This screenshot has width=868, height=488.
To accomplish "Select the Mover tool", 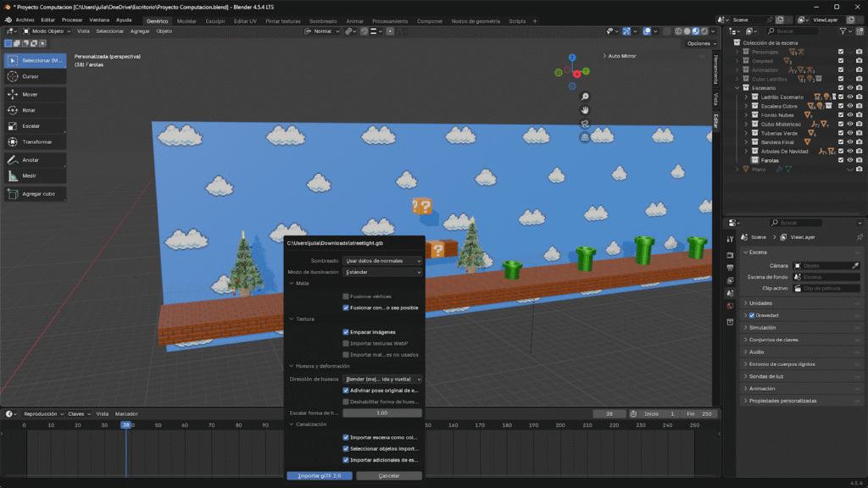I will [x=34, y=94].
